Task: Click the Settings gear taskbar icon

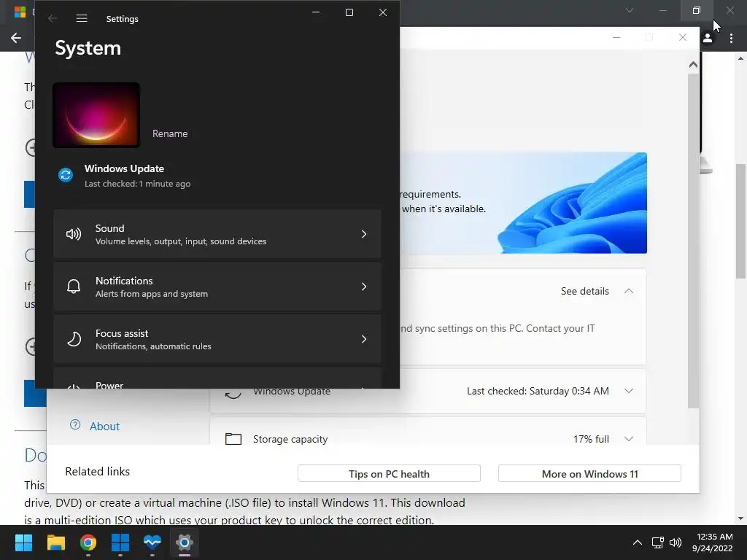Action: tap(185, 542)
